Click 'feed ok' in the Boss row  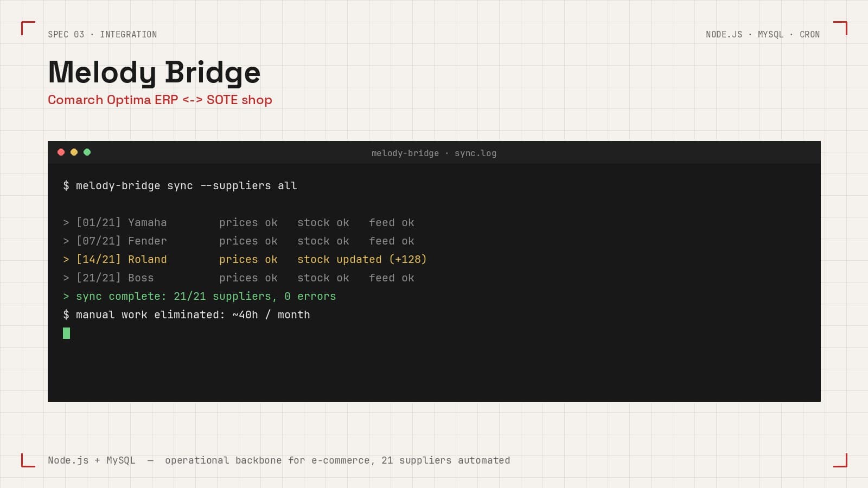392,278
